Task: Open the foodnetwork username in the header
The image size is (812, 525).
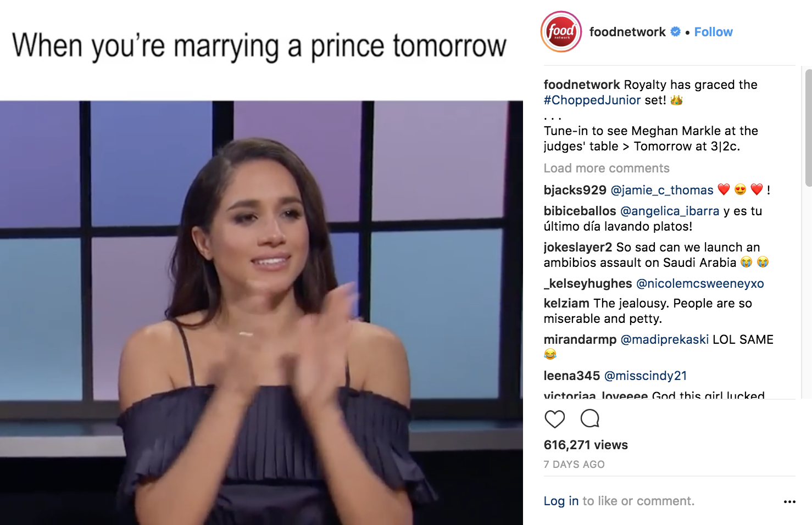Action: tap(627, 32)
